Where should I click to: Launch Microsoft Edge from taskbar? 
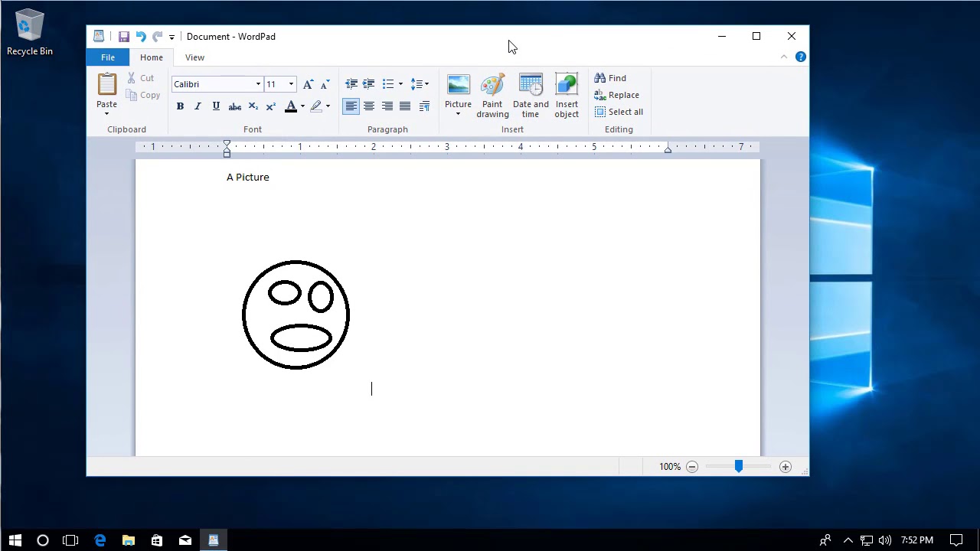coord(100,540)
